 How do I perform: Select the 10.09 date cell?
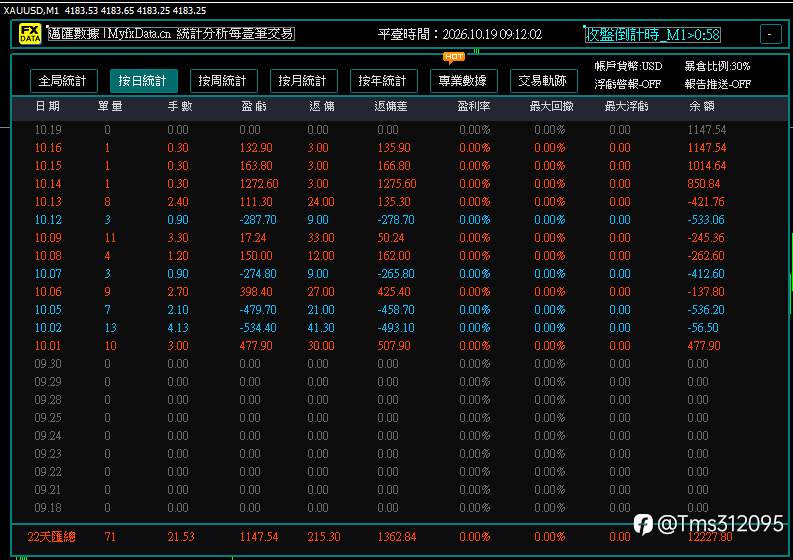pyautogui.click(x=48, y=238)
